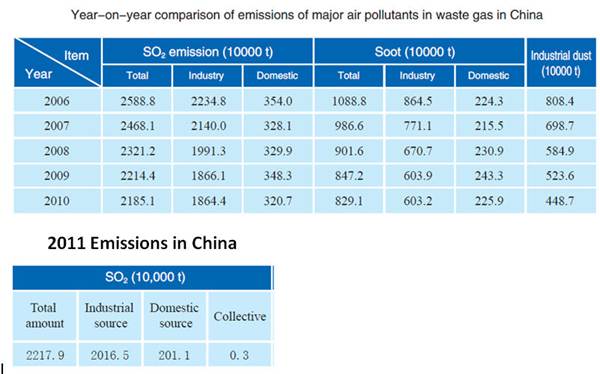Click the 2011 Emissions in China heading
Screen dimensions: 600x374
[x=142, y=243]
